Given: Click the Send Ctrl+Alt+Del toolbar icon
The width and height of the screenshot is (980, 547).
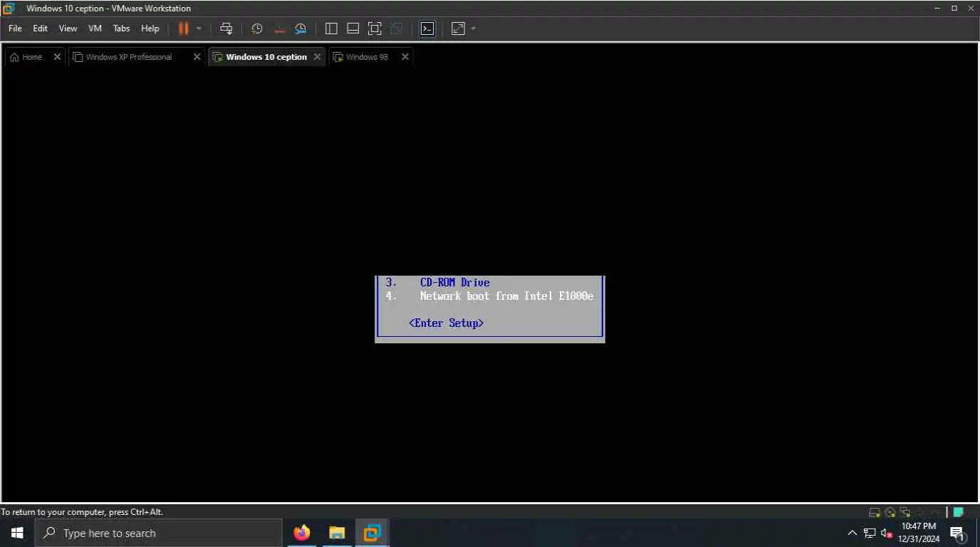Looking at the screenshot, I should click(x=226, y=28).
